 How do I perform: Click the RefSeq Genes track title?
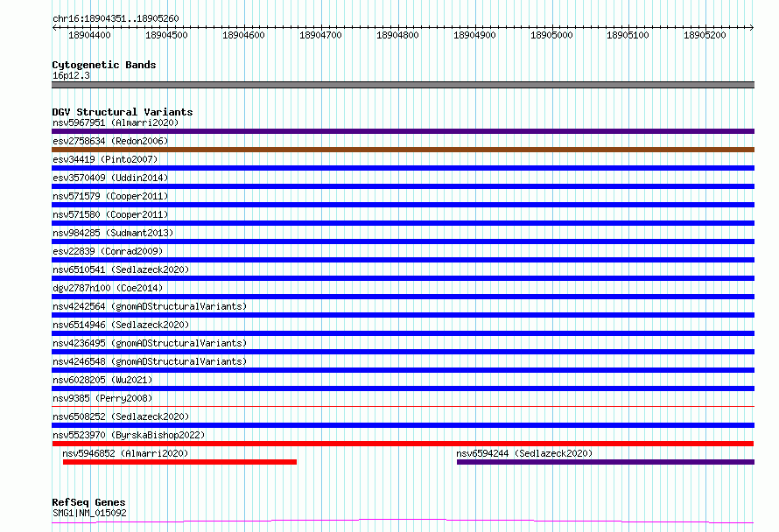click(88, 502)
